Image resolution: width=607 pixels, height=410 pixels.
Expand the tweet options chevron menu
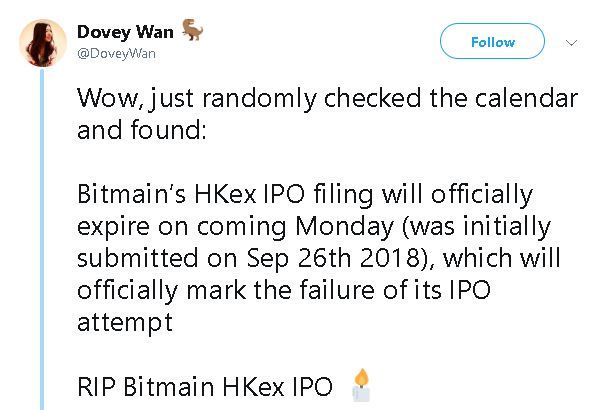coord(572,43)
